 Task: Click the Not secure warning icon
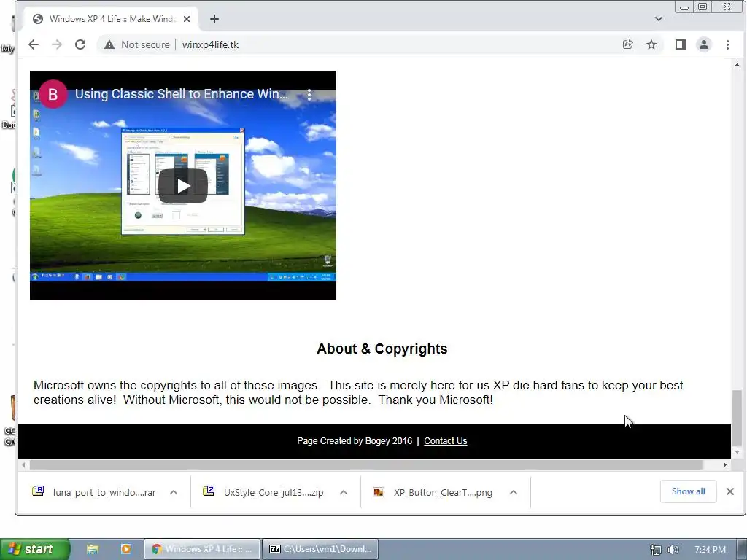point(109,44)
